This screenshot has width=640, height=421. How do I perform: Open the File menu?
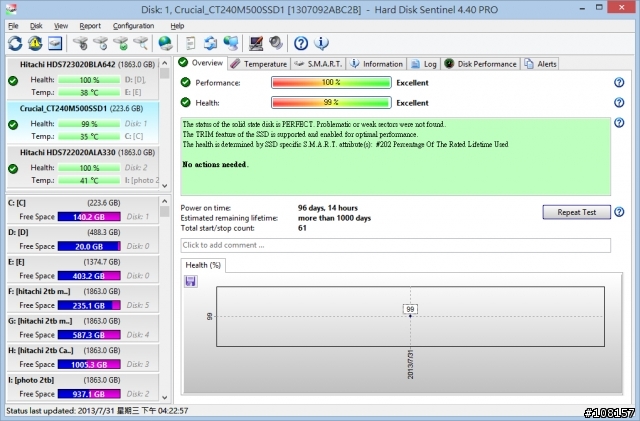point(13,26)
